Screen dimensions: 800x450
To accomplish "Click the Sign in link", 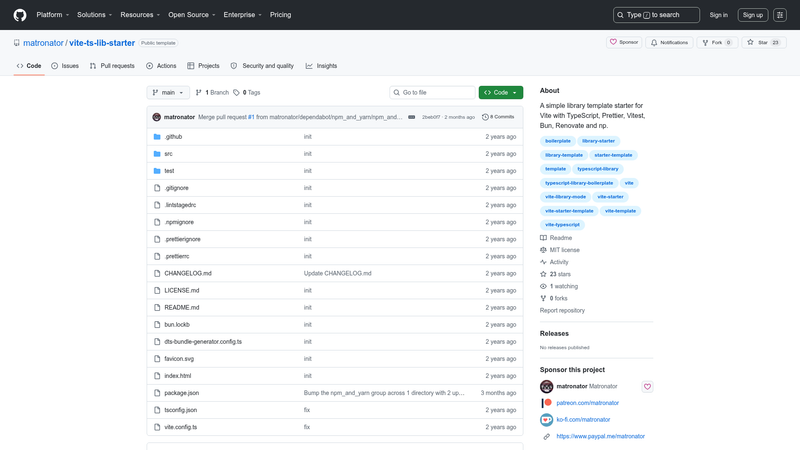I will click(718, 15).
